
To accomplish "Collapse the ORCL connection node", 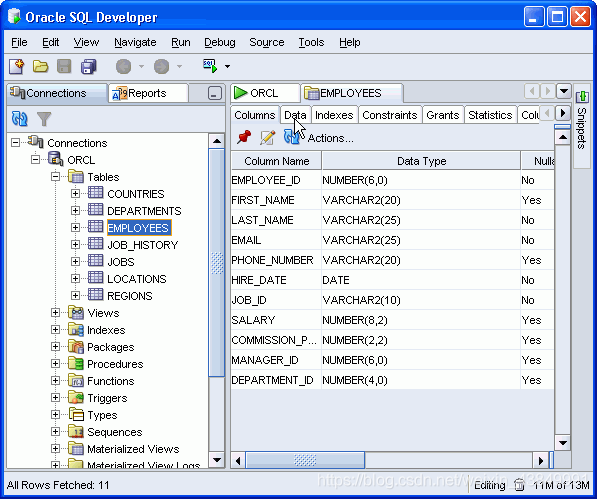I will [x=35, y=159].
